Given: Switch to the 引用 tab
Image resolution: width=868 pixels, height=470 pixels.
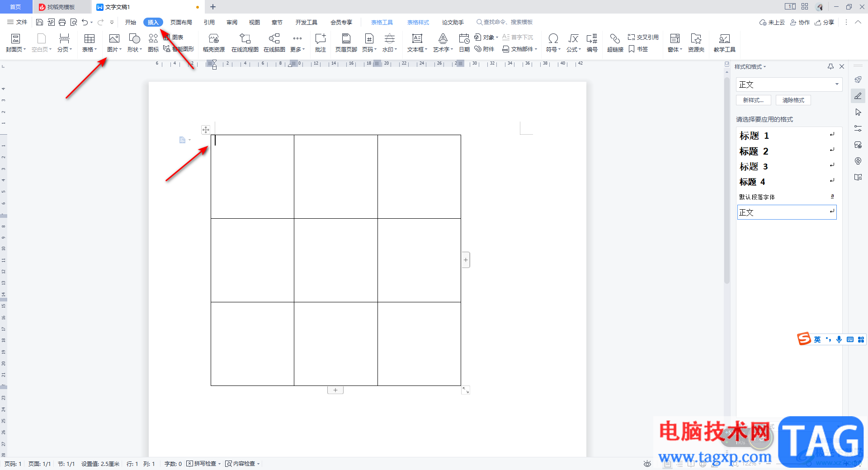Looking at the screenshot, I should coord(209,22).
